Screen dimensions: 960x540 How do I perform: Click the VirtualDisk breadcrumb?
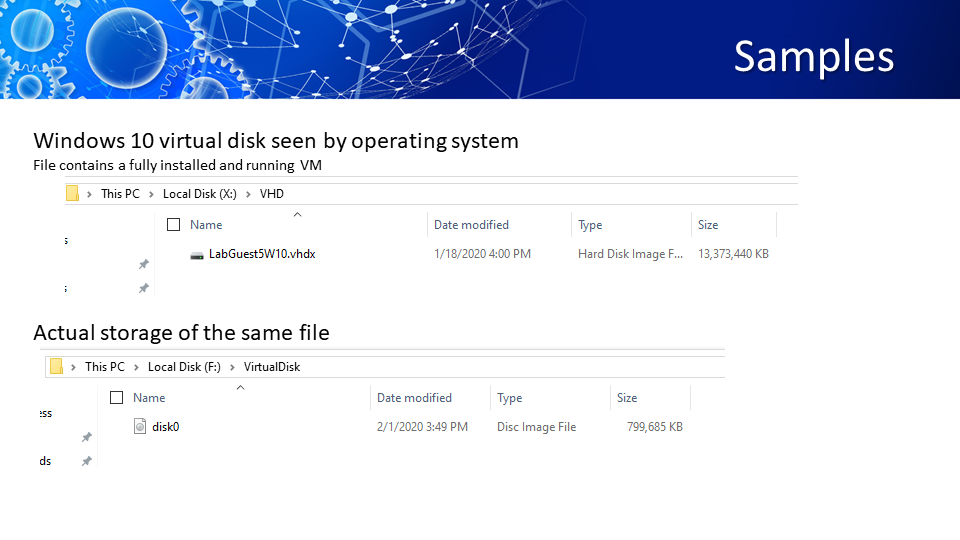tap(272, 367)
